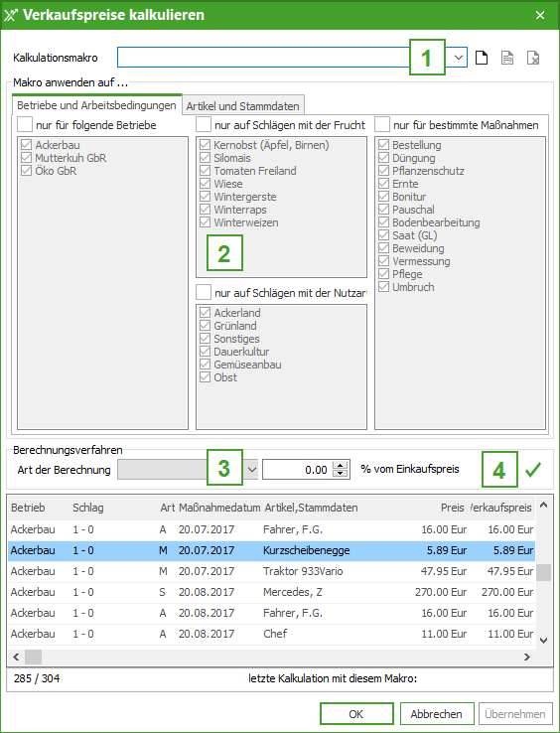Screen dimensions: 560x733
Task: Toggle the Ackerbau Betrieb checkbox
Action: 26,144
